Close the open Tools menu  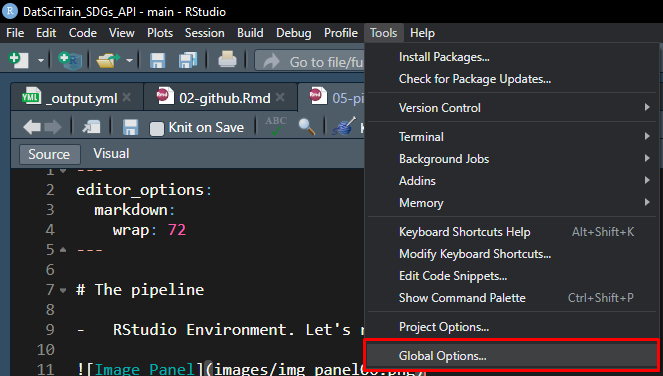[384, 33]
